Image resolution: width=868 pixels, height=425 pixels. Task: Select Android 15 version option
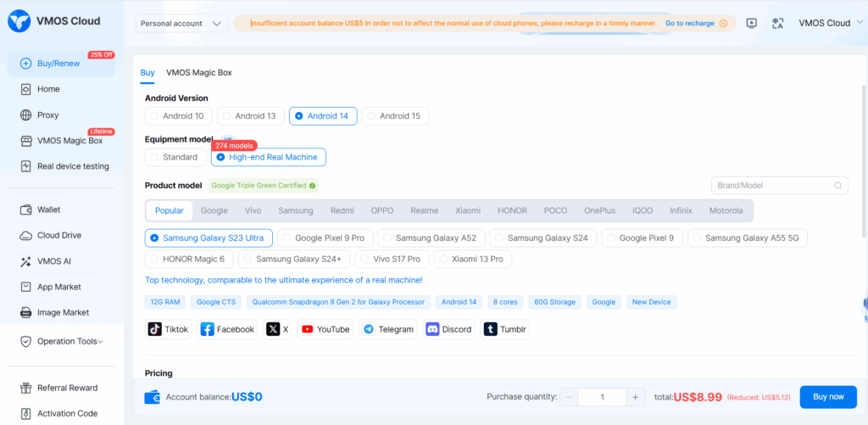pos(395,116)
